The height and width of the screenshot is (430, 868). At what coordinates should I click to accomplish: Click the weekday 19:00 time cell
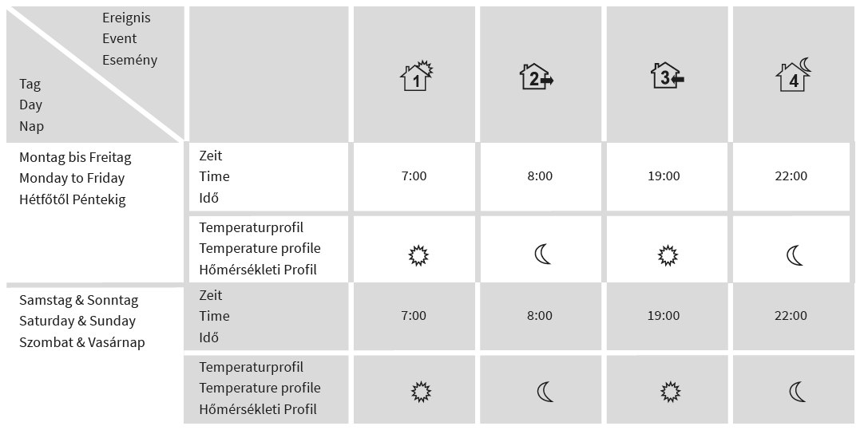click(x=664, y=176)
